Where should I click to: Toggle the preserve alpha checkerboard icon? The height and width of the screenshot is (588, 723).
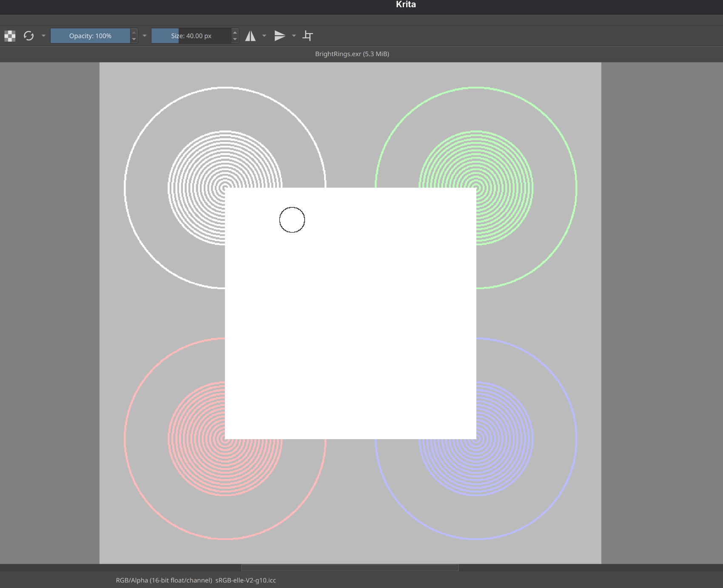10,36
